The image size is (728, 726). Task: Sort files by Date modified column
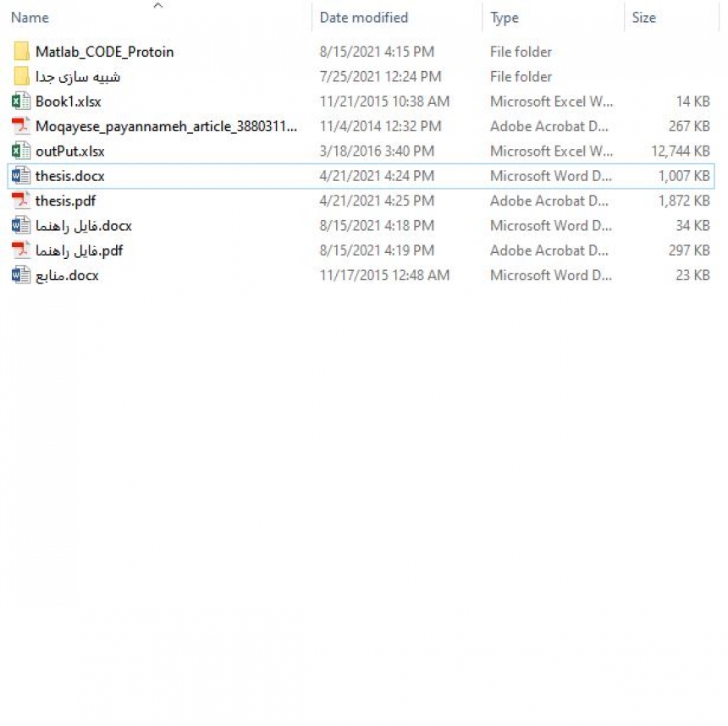coord(363,18)
